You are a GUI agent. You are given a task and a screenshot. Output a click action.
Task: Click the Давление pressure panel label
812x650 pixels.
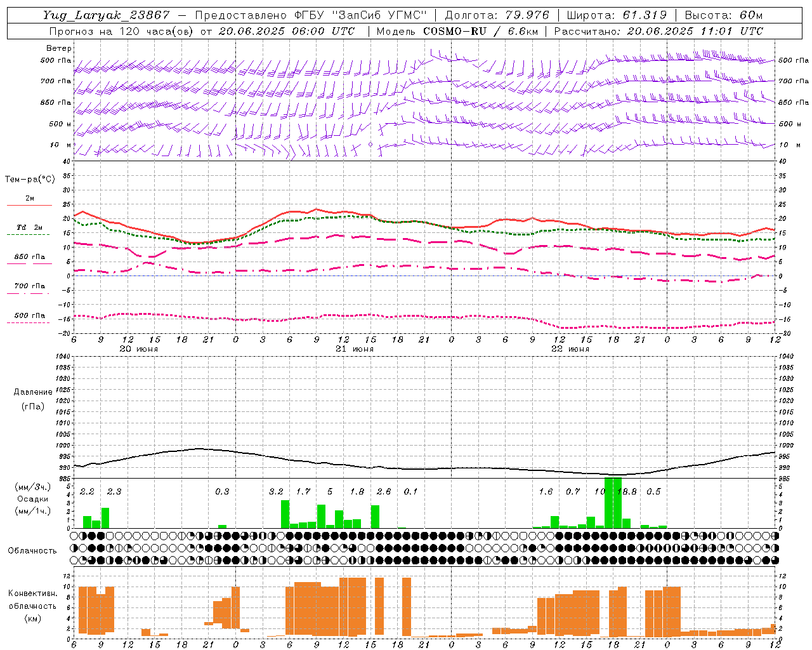pos(33,392)
